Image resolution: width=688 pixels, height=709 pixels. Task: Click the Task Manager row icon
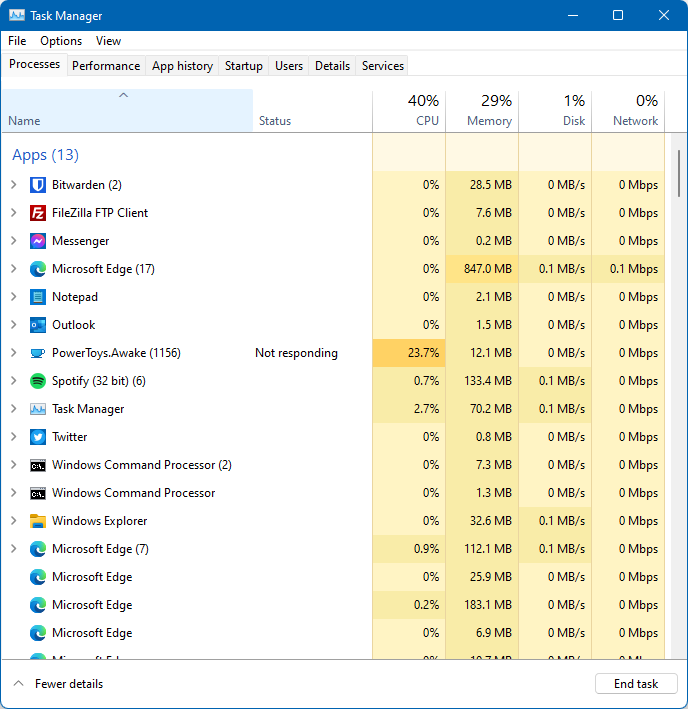click(x=38, y=409)
